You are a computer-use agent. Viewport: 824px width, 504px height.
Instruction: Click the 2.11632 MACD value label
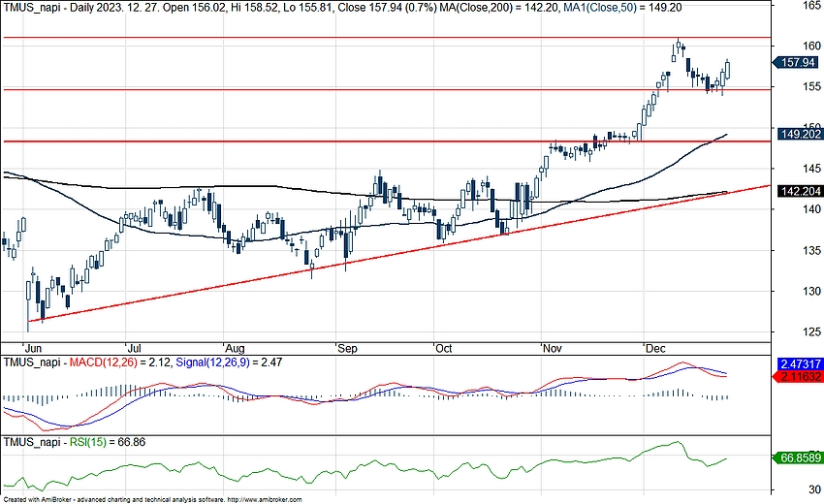797,376
